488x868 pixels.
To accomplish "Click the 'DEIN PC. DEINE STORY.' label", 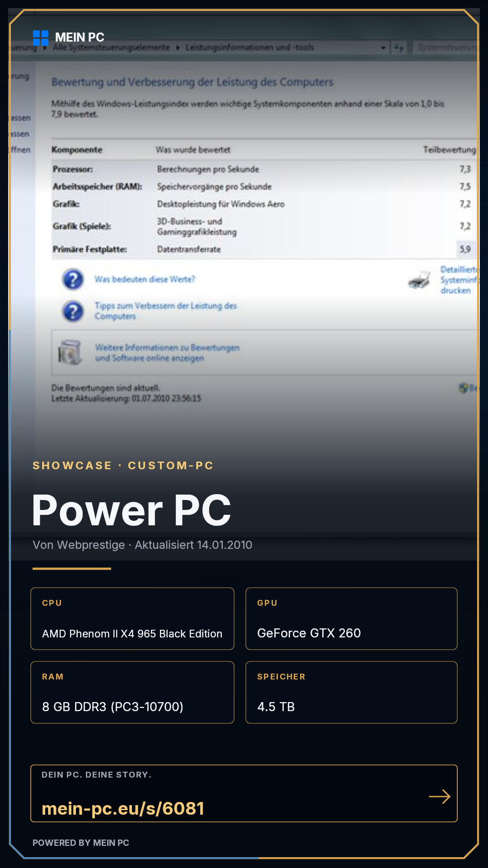I will click(x=96, y=775).
